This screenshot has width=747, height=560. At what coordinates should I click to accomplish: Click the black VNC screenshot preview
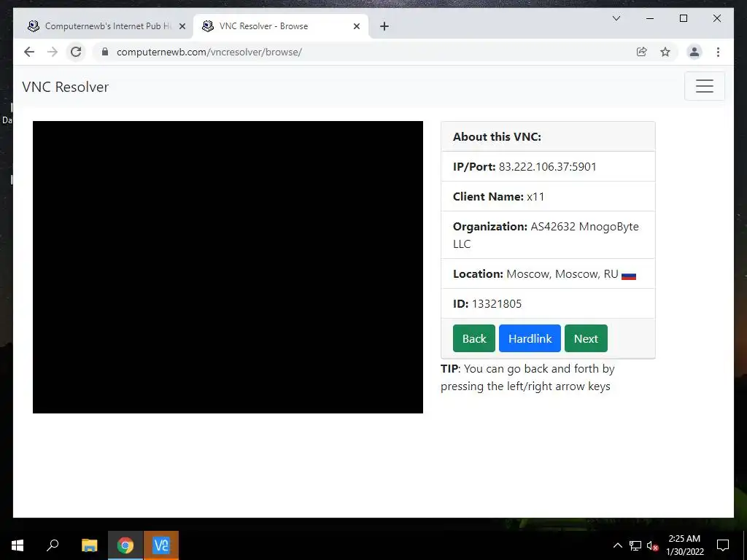tap(228, 267)
